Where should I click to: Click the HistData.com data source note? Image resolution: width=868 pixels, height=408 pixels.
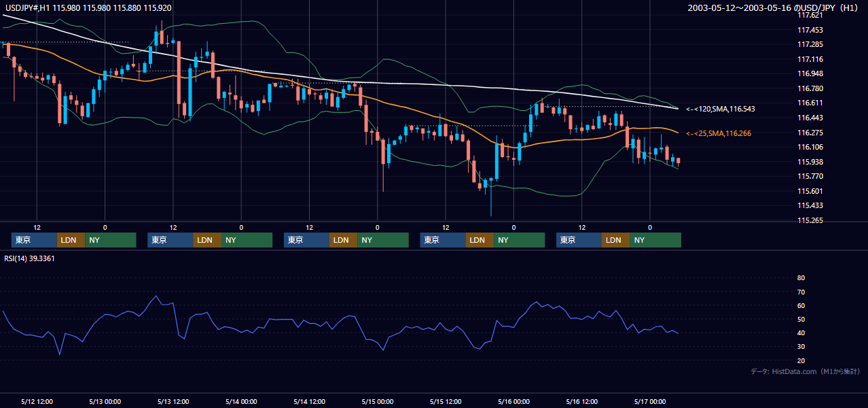click(x=806, y=371)
